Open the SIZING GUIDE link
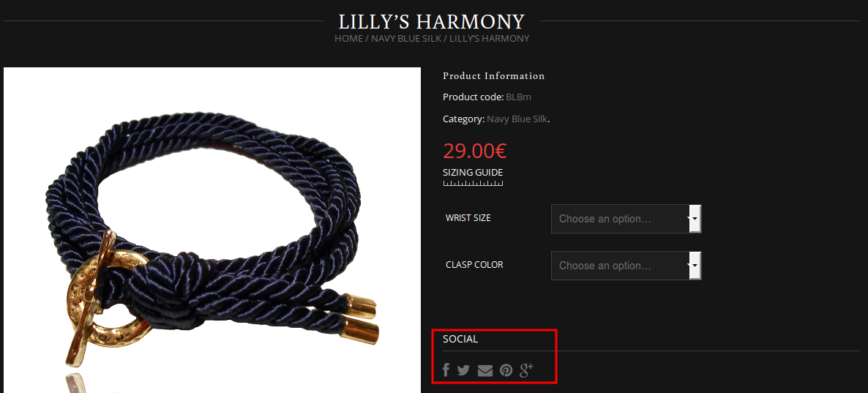 coord(473,172)
